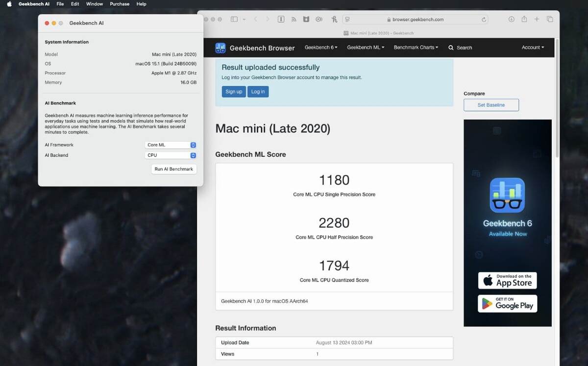588x366 pixels.
Task: Click the Geekbench 6 ad app icon
Action: point(508,195)
